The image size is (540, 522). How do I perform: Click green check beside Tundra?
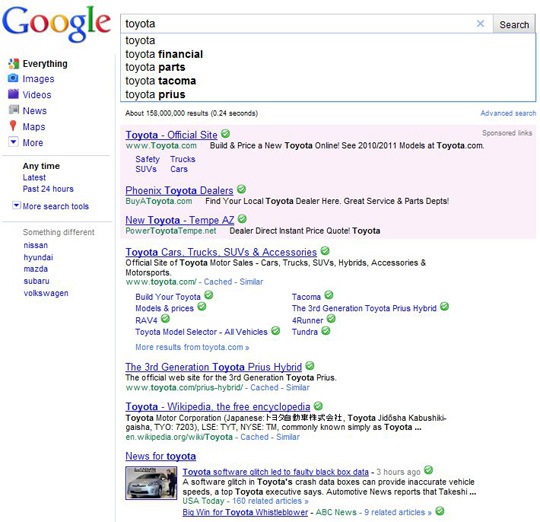coord(325,331)
